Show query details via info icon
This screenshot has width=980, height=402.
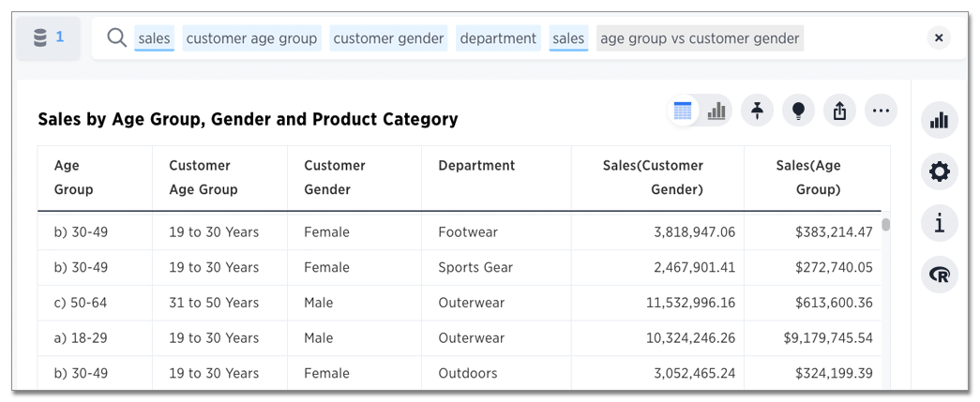(x=939, y=223)
